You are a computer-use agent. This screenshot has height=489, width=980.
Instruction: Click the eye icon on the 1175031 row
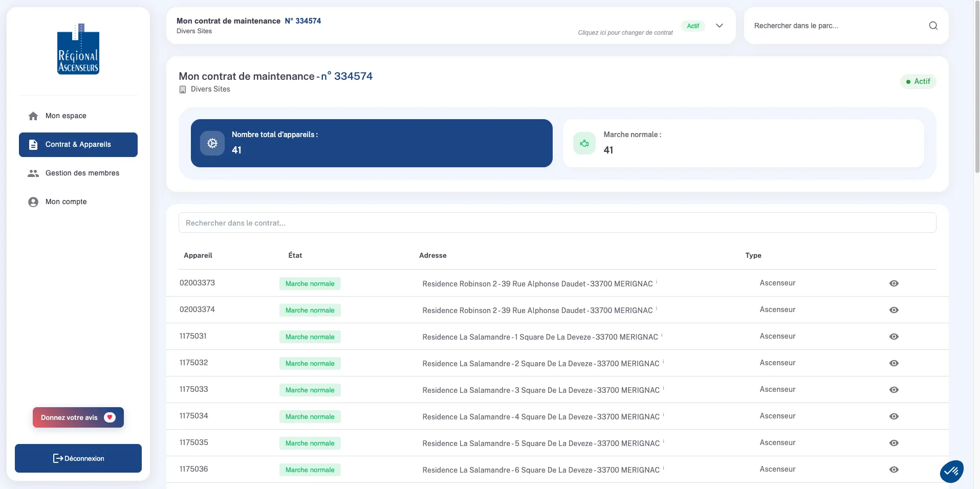click(x=894, y=337)
